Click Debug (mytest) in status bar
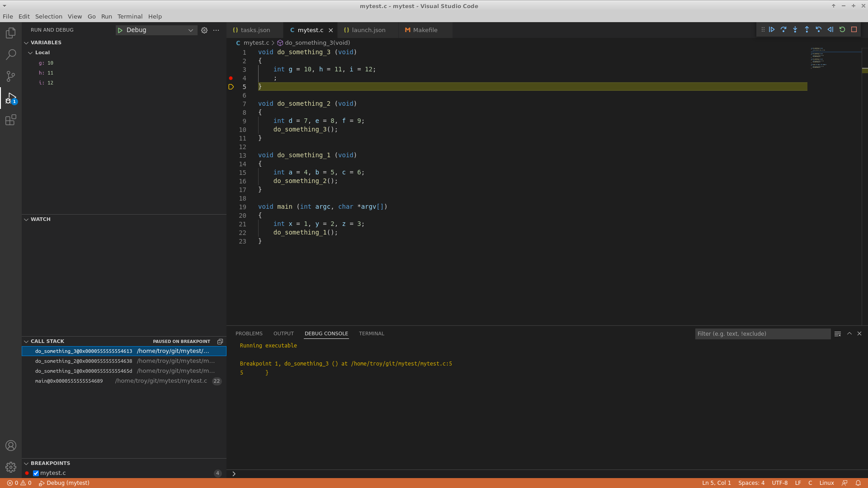The width and height of the screenshot is (868, 488). coord(64,483)
